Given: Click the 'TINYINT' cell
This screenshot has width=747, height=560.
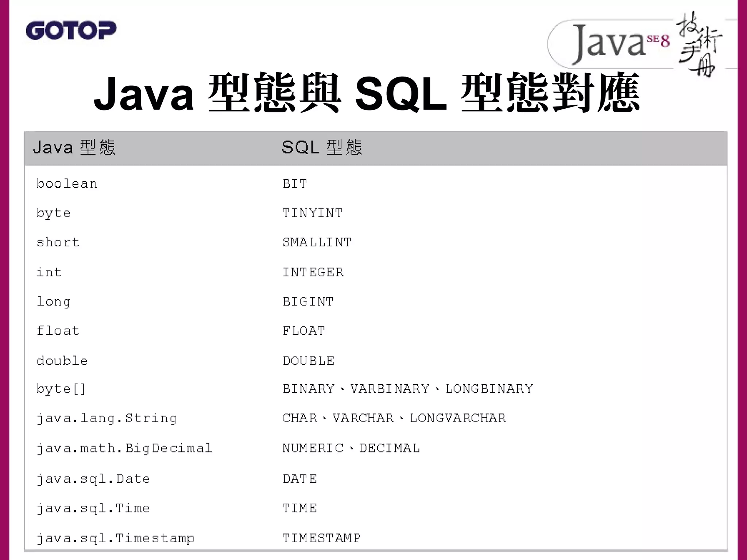Looking at the screenshot, I should coord(313,213).
